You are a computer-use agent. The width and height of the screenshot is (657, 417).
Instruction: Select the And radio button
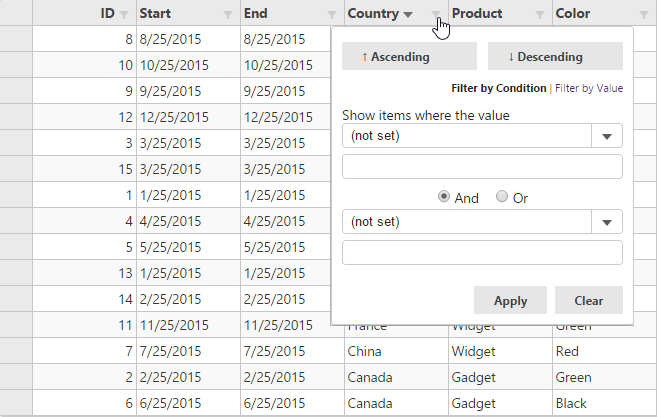(x=444, y=197)
